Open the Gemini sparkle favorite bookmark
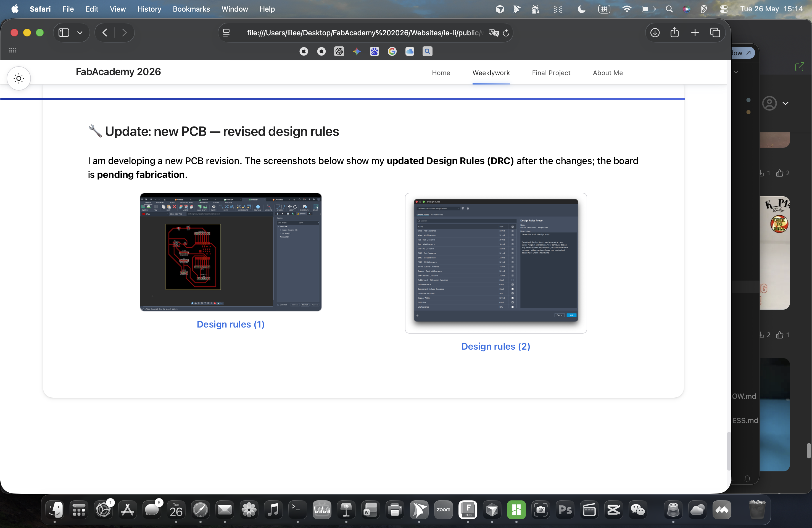812x528 pixels. point(357,52)
